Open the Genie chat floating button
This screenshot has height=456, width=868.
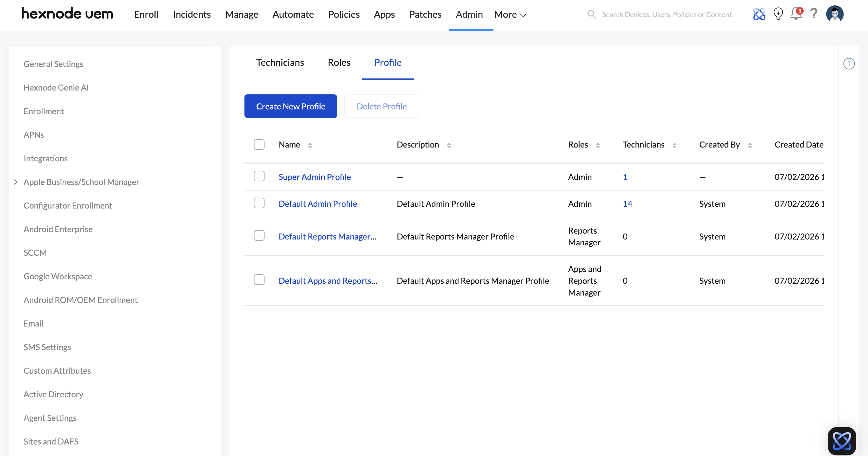[842, 441]
